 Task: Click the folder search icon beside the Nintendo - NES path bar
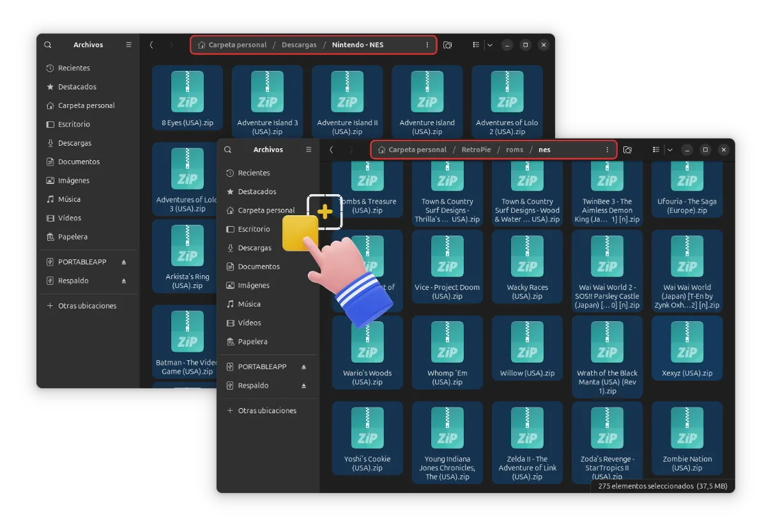448,45
